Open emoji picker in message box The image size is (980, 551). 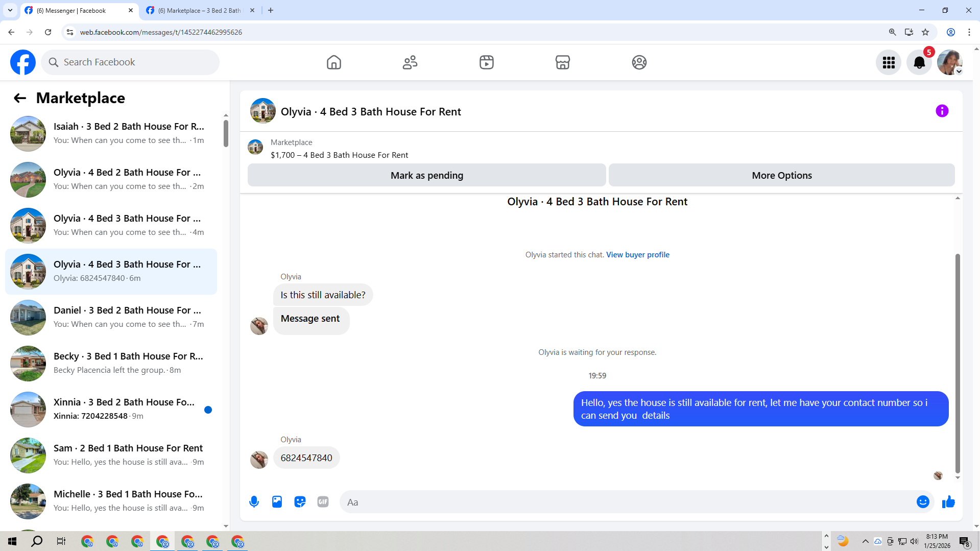pyautogui.click(x=922, y=502)
